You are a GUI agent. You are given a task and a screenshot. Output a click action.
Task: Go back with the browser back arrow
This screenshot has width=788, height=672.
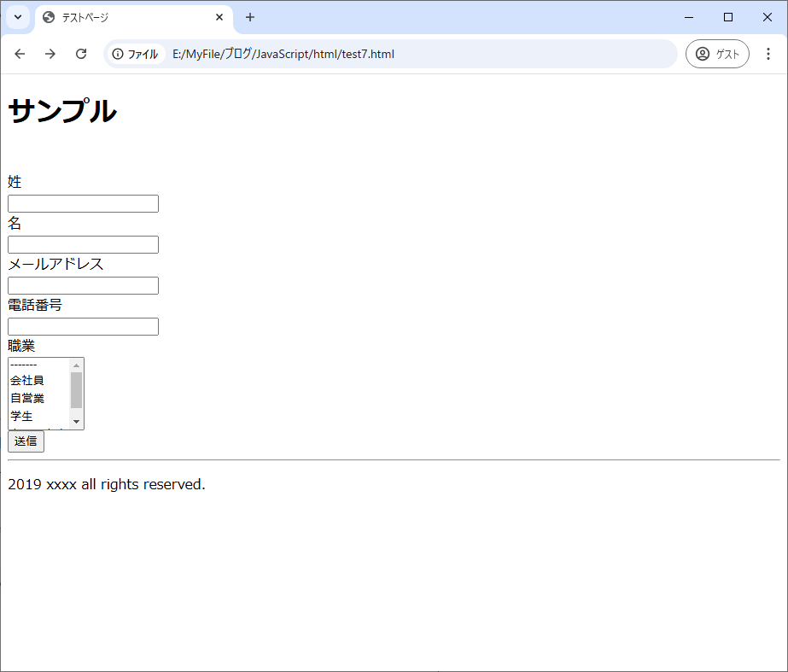click(x=20, y=54)
